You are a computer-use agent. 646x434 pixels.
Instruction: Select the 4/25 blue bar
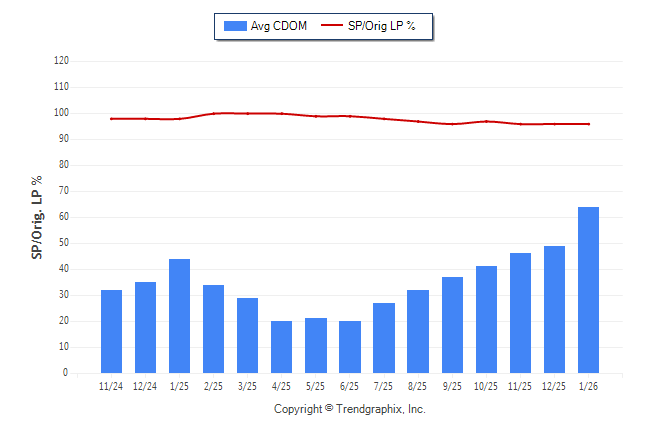click(282, 346)
